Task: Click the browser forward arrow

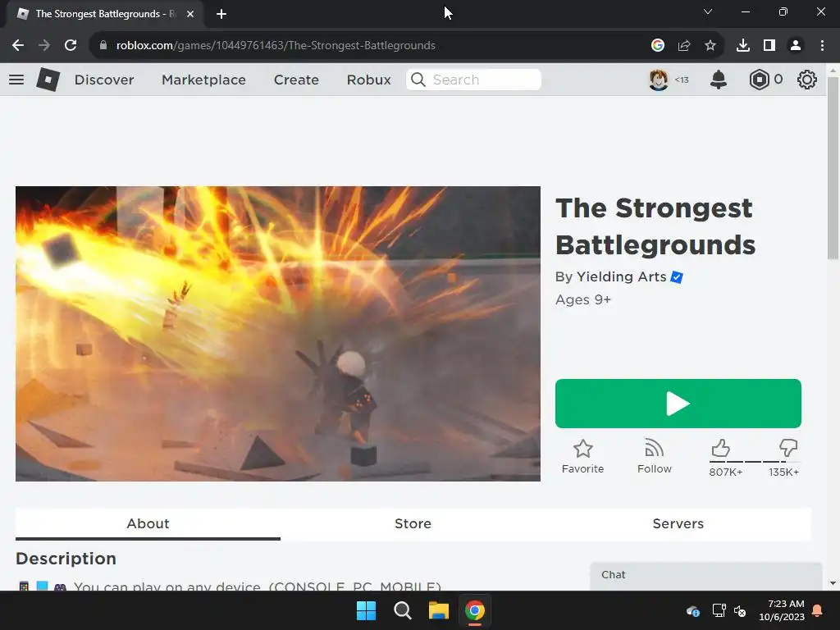Action: (44, 46)
